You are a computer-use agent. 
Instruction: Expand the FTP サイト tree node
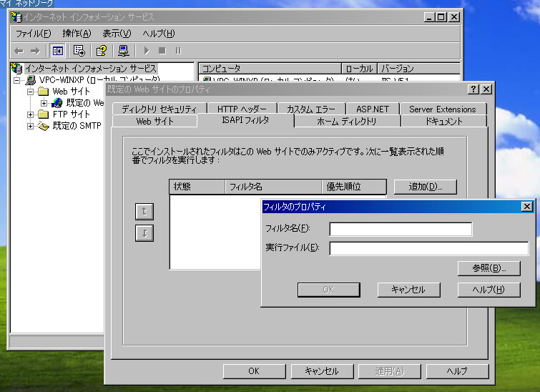31,114
